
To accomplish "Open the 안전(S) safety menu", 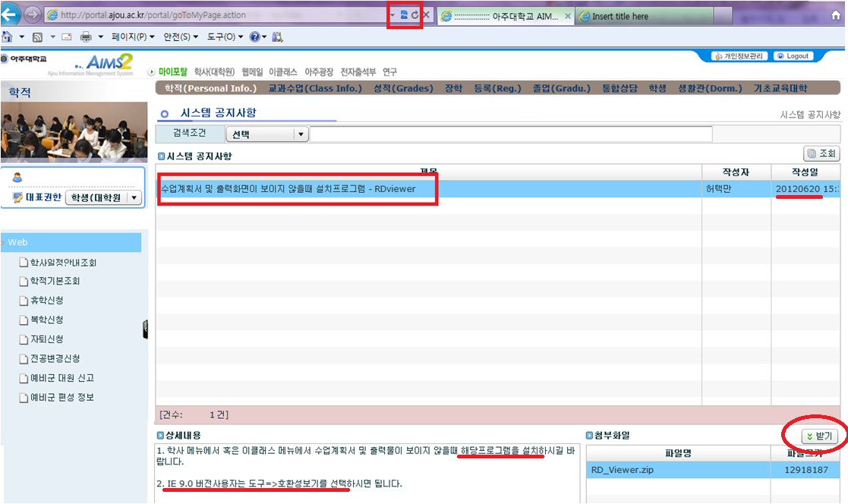I will tap(181, 36).
